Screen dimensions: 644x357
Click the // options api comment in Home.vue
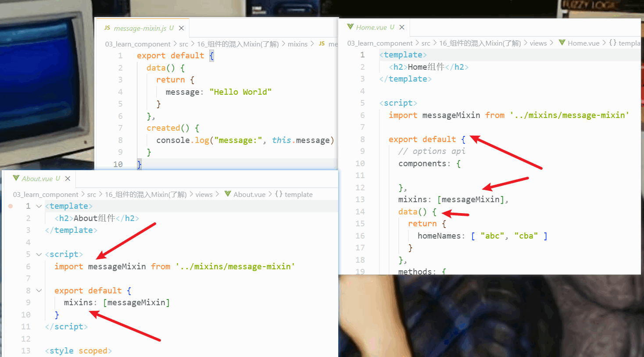coord(432,151)
